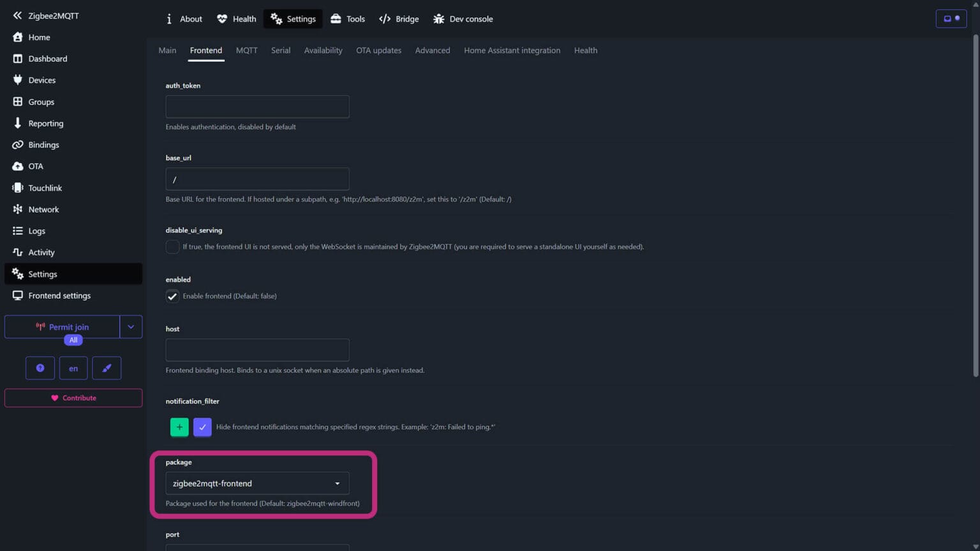Switch to the Serial tab
980x551 pixels.
click(281, 50)
